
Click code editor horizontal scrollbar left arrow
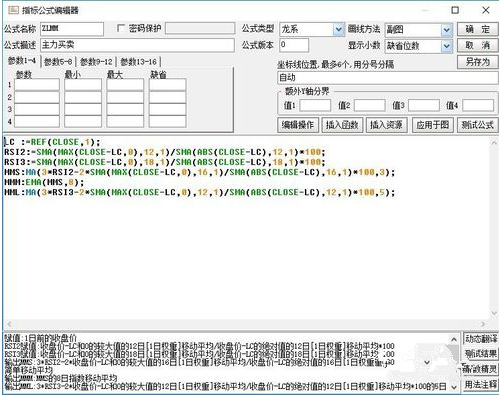tap(9, 324)
